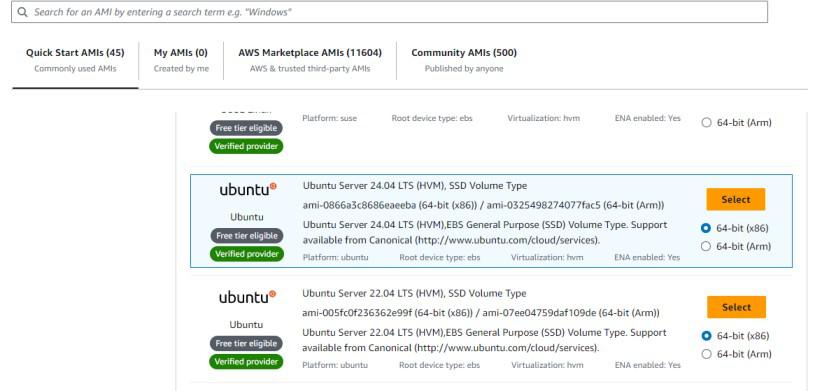Click the Ubuntu 24.04 Canonical support description

[485, 233]
